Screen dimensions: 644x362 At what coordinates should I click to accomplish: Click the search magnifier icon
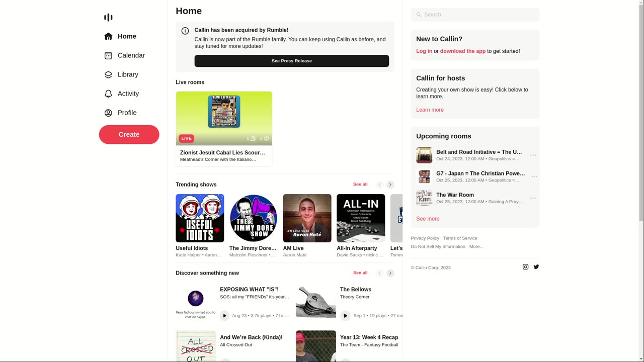click(419, 15)
